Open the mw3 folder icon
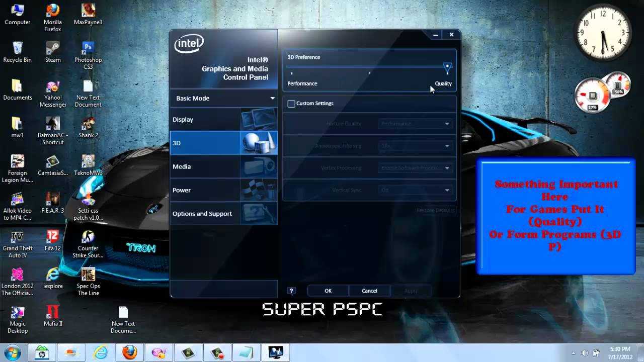 click(x=18, y=127)
